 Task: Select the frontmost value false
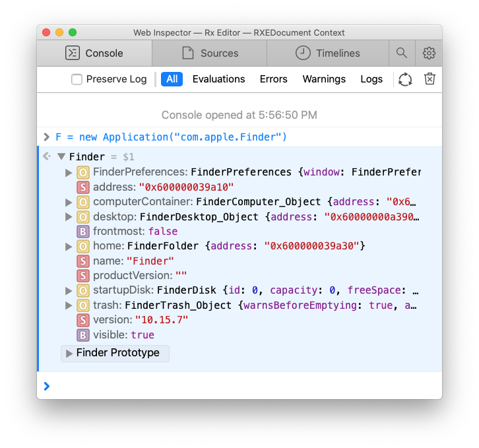tap(163, 232)
